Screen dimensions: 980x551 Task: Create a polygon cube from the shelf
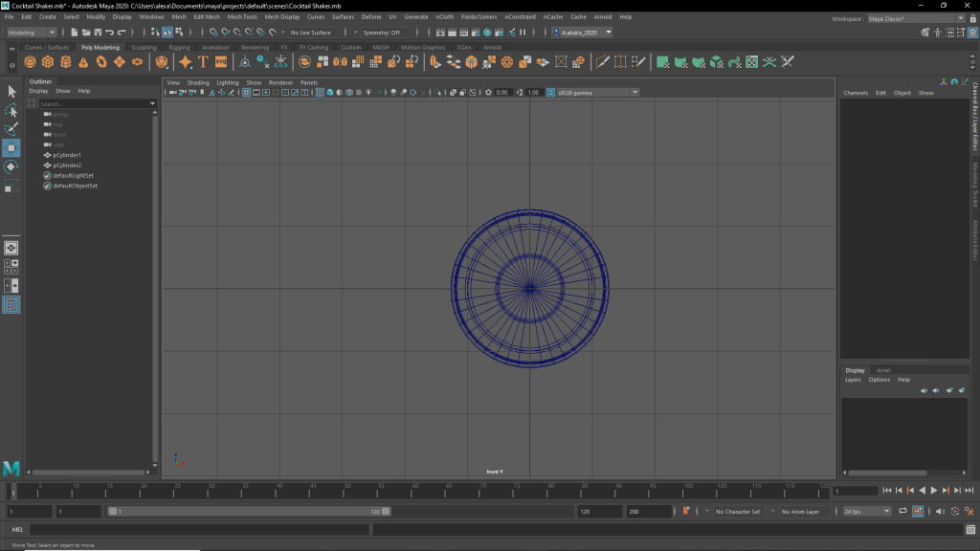tap(49, 62)
